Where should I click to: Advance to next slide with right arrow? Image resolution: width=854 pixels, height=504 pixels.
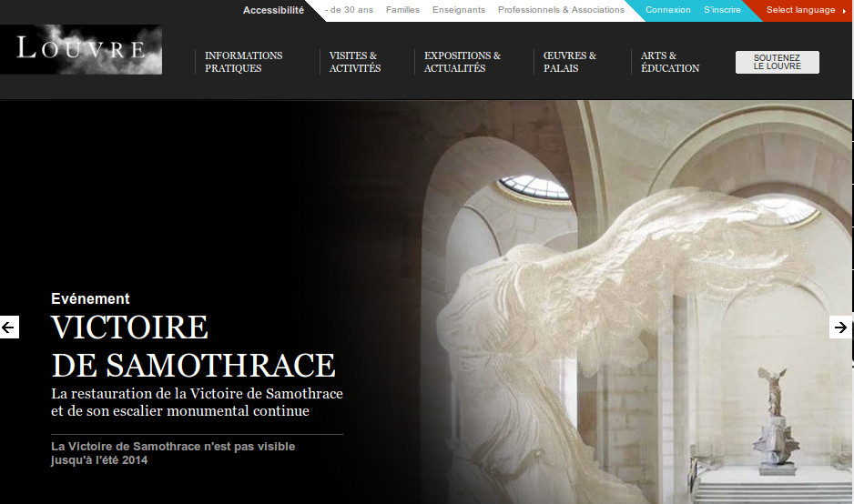click(840, 328)
